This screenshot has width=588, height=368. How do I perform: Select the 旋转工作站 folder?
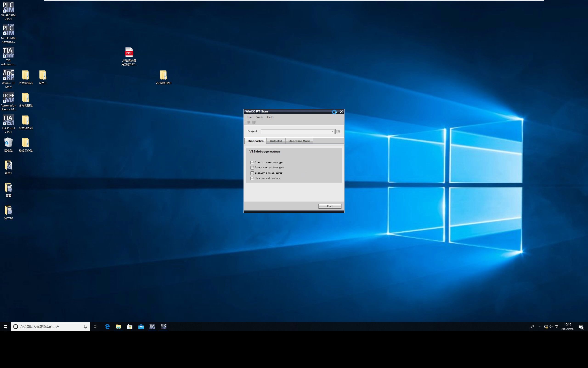click(x=25, y=145)
